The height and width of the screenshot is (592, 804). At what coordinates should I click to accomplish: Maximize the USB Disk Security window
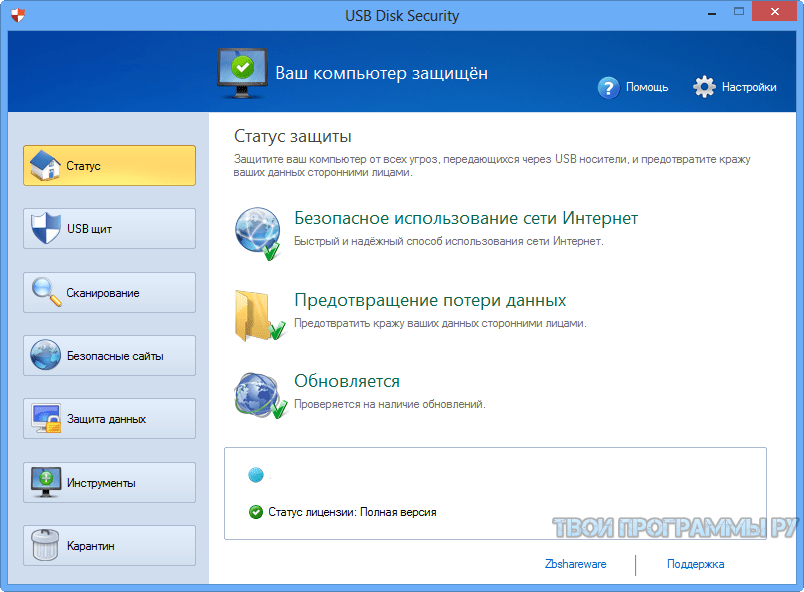[x=739, y=11]
